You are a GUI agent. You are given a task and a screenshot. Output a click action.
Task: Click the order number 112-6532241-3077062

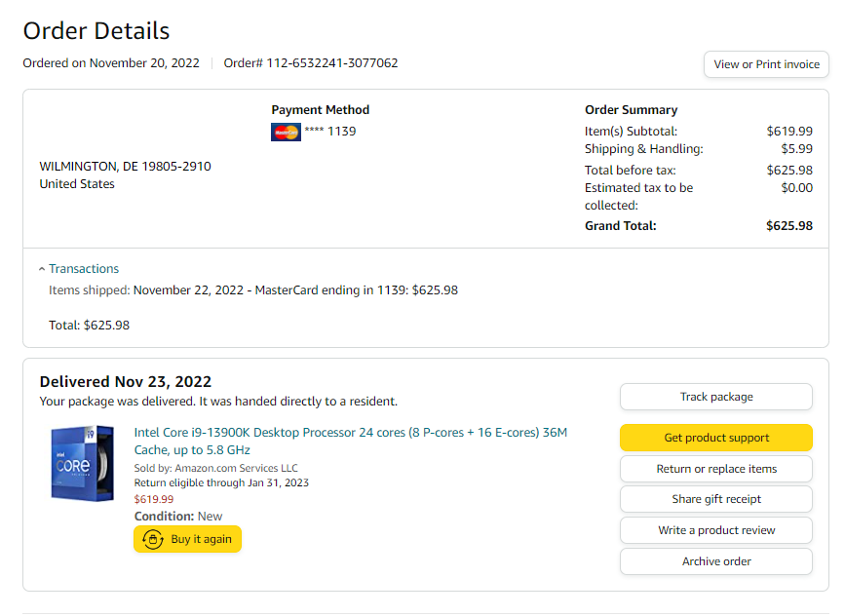tap(332, 63)
